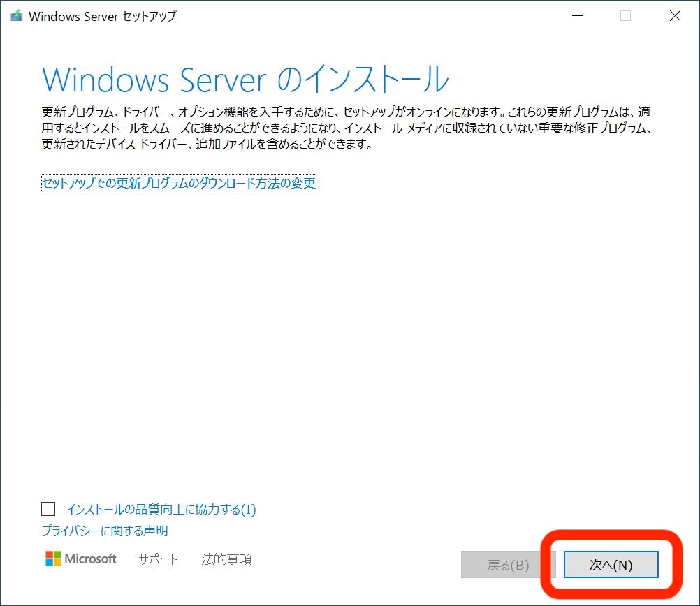Enable the installation quality improvement checkbox

(x=48, y=509)
